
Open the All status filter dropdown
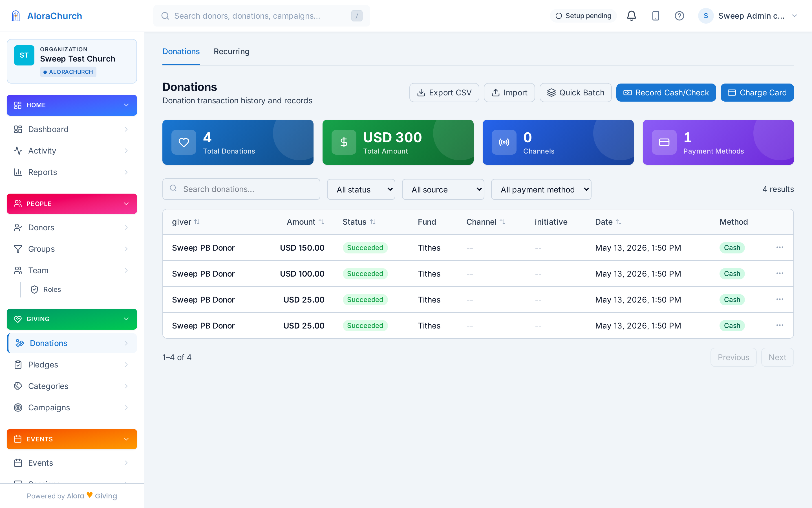coord(361,189)
